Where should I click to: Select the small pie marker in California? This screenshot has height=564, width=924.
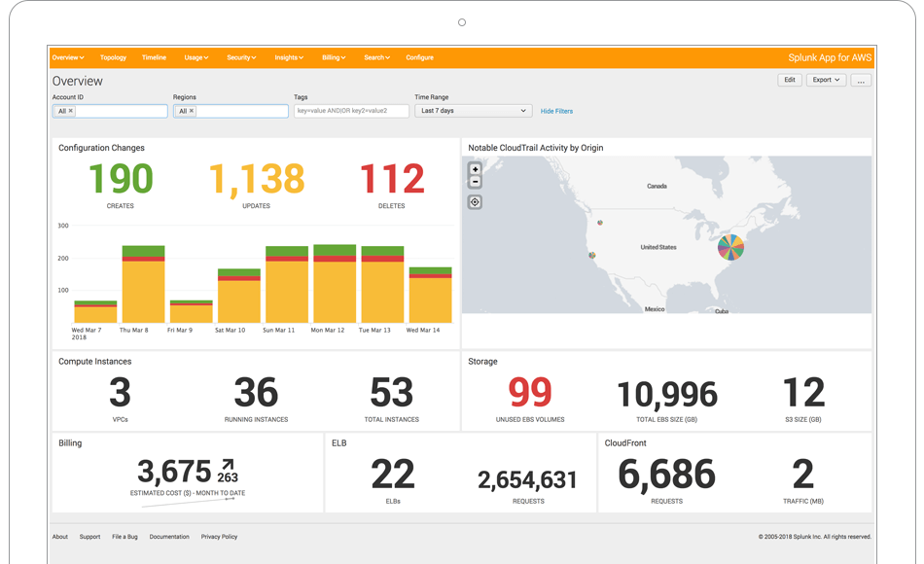592,255
